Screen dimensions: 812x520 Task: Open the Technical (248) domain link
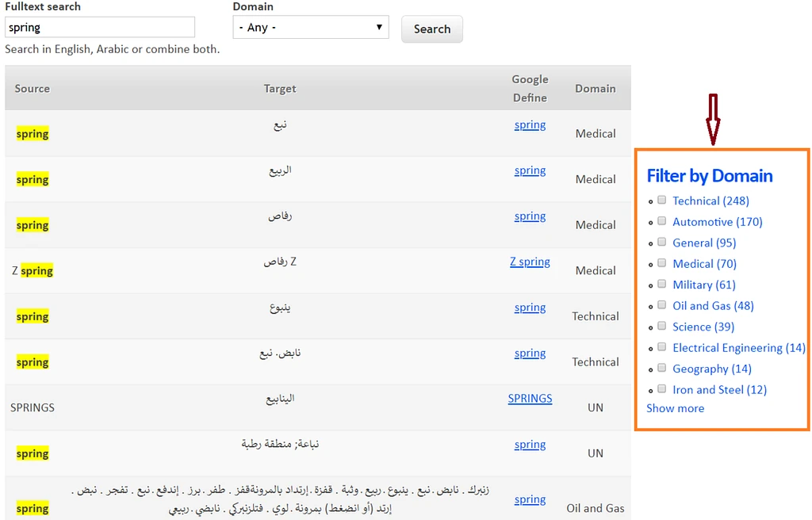pos(710,201)
